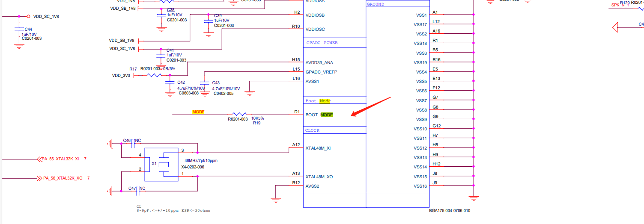Click the VSS16 pin label
The width and height of the screenshot is (644, 224).
(420, 186)
